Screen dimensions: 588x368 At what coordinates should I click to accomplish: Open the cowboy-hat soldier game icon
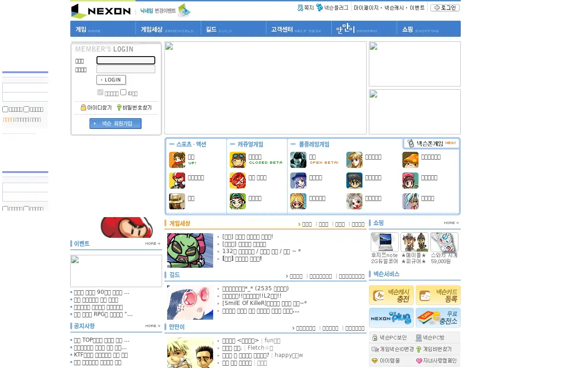coord(177,201)
